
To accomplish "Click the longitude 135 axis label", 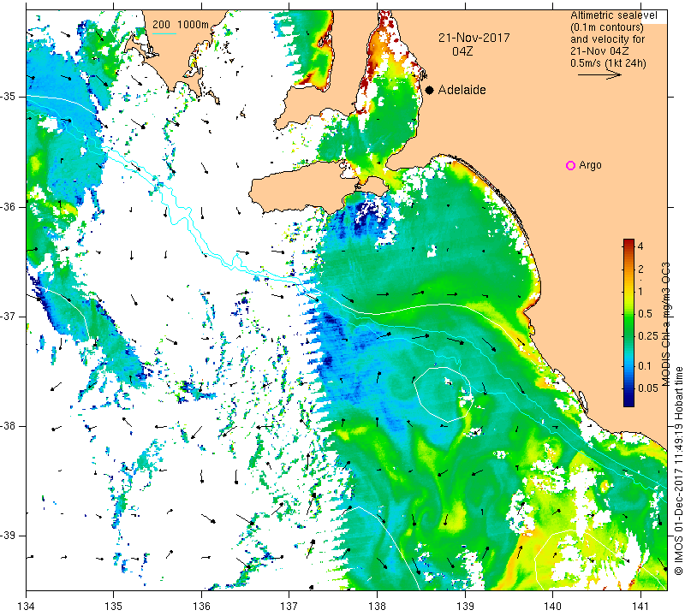I will (114, 606).
